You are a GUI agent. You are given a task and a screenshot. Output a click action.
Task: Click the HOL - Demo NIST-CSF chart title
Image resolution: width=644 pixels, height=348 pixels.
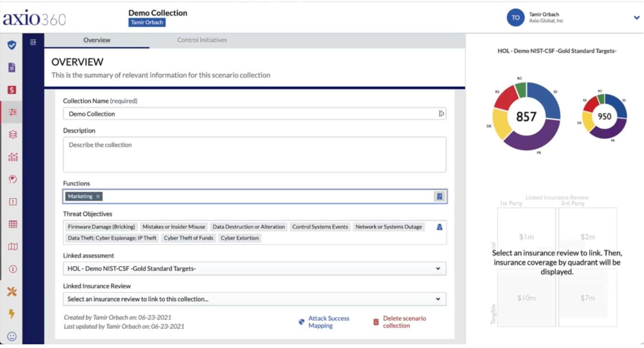coord(557,51)
